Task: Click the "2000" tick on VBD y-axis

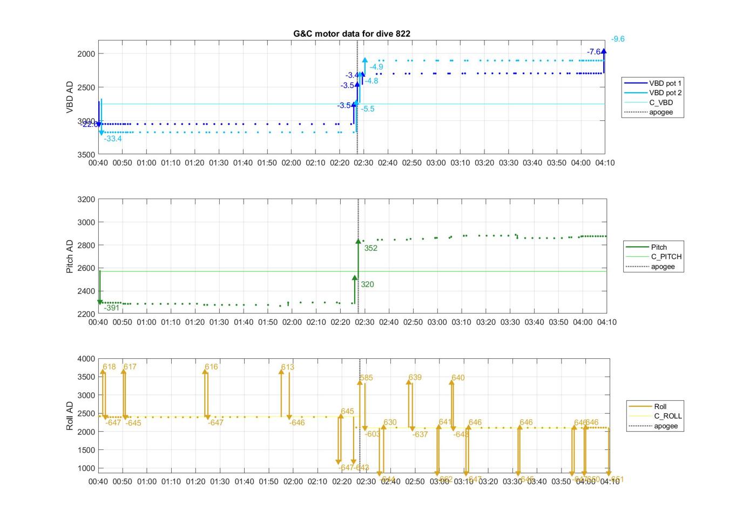Action: tap(86, 53)
